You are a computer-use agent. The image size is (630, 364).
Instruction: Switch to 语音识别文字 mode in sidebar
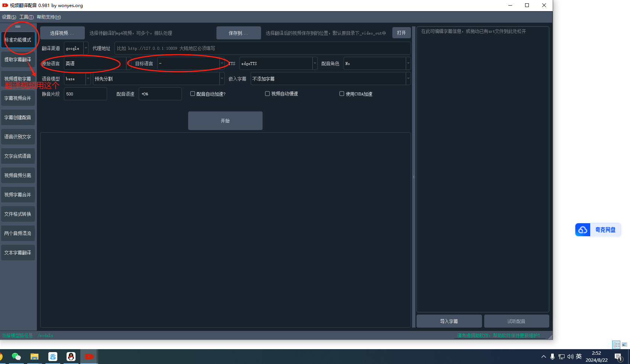pyautogui.click(x=18, y=137)
